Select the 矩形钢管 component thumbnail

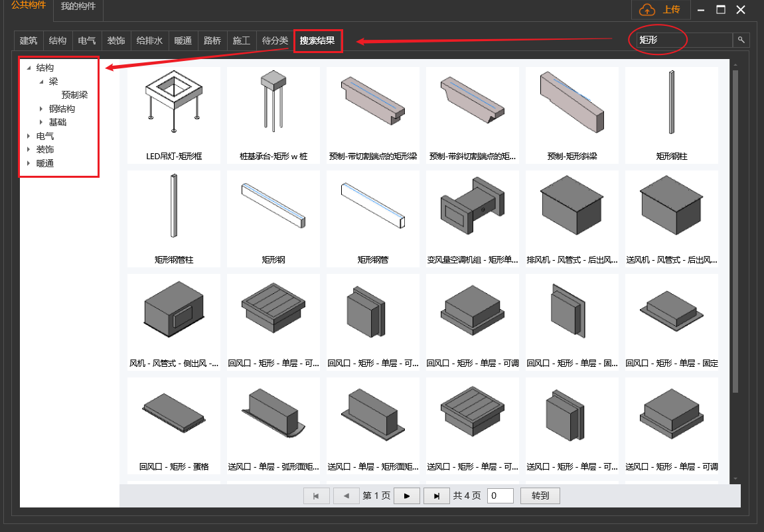pyautogui.click(x=373, y=218)
